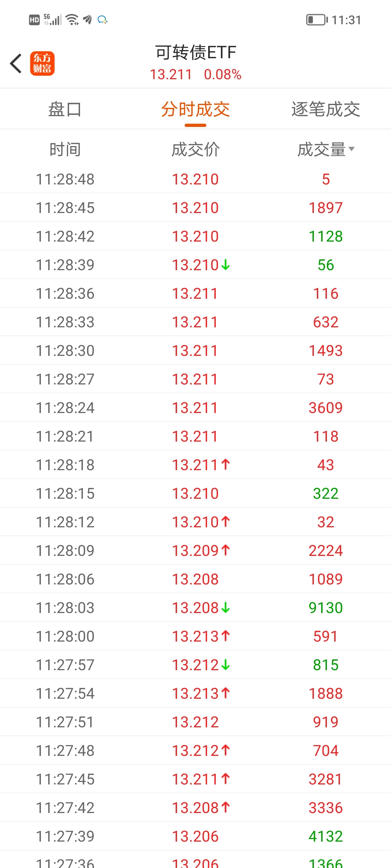The width and height of the screenshot is (391, 868).
Task: Tap the 5G signal strength icon
Action: coord(52,20)
